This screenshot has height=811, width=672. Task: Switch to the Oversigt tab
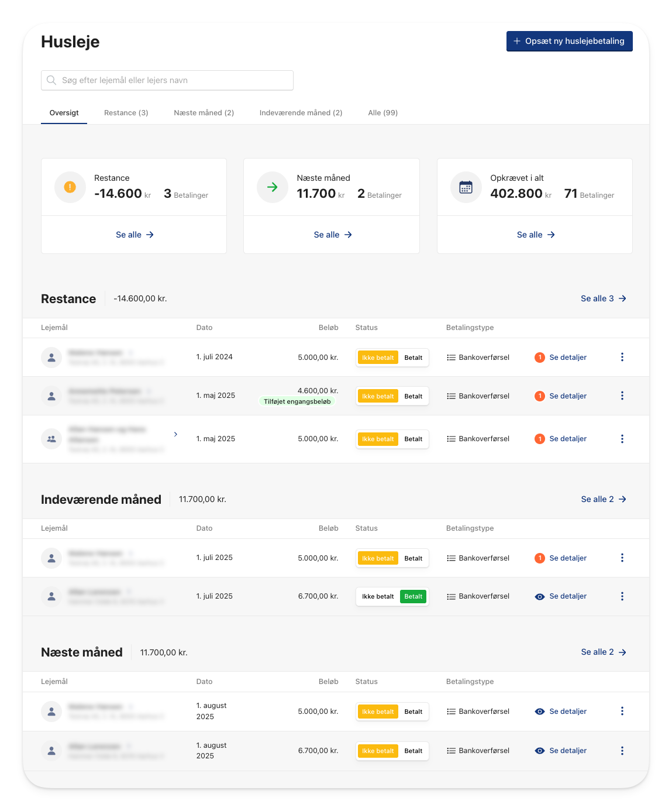coord(64,113)
